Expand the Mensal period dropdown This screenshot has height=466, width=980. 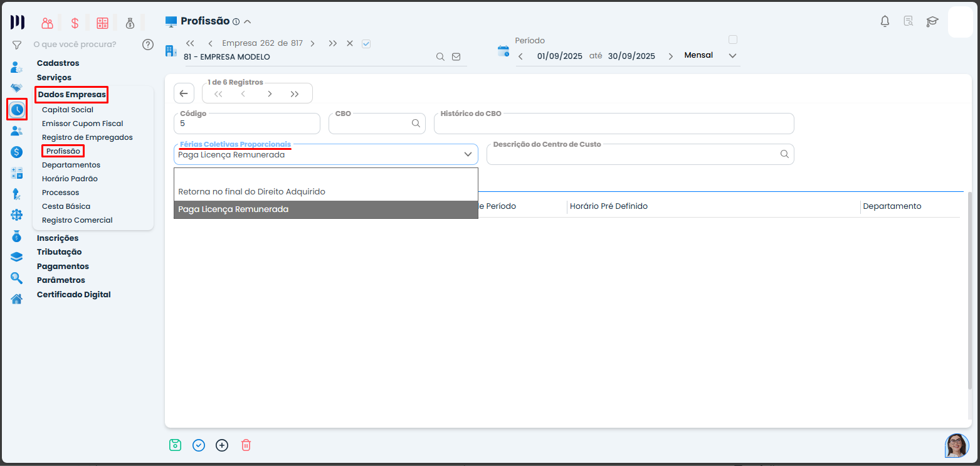click(732, 56)
